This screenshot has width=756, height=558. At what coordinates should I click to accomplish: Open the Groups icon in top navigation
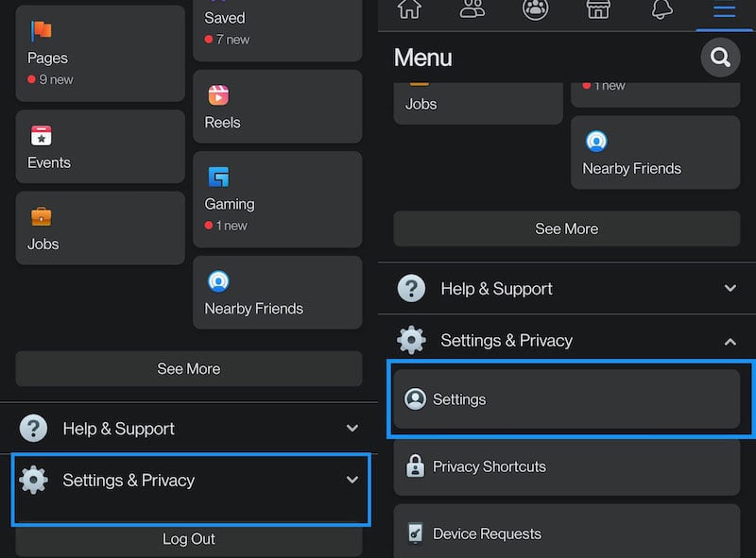pyautogui.click(x=535, y=9)
